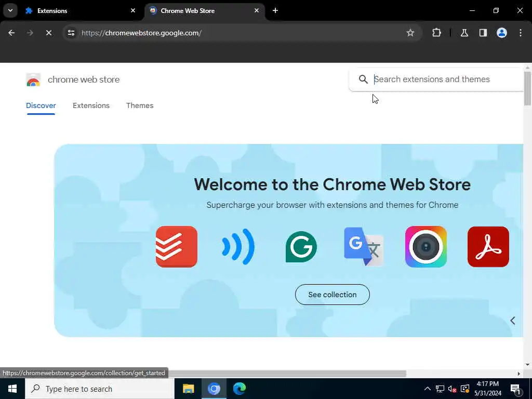Open the network status tray icon
This screenshot has width=532, height=399.
click(440, 389)
